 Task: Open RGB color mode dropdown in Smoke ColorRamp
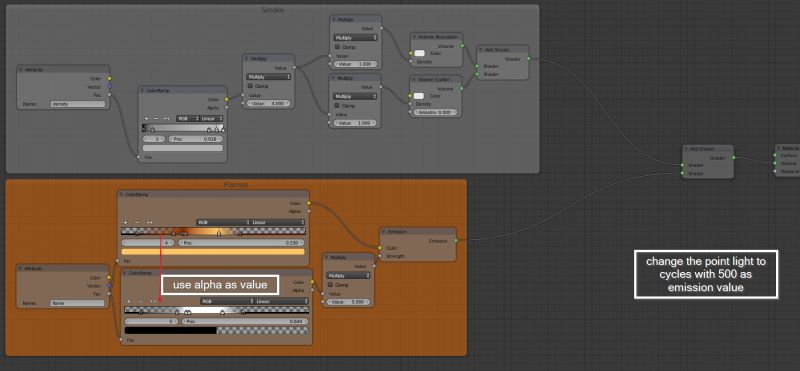point(187,118)
